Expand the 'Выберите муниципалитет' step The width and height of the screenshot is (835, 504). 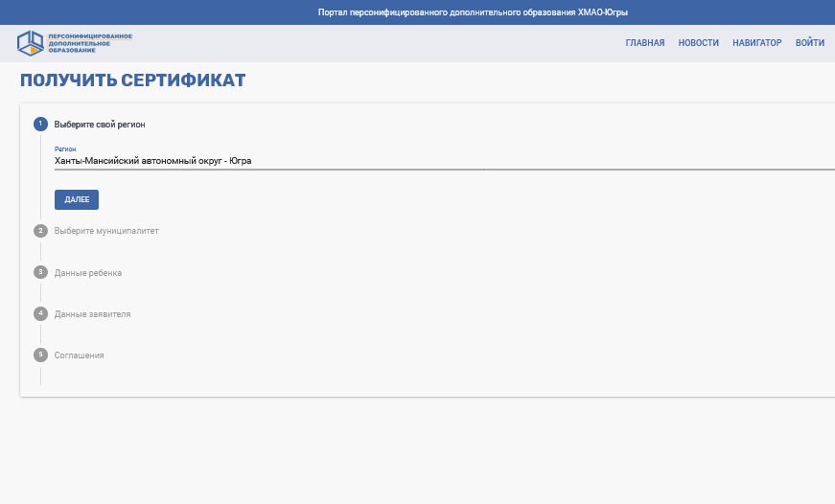(106, 231)
